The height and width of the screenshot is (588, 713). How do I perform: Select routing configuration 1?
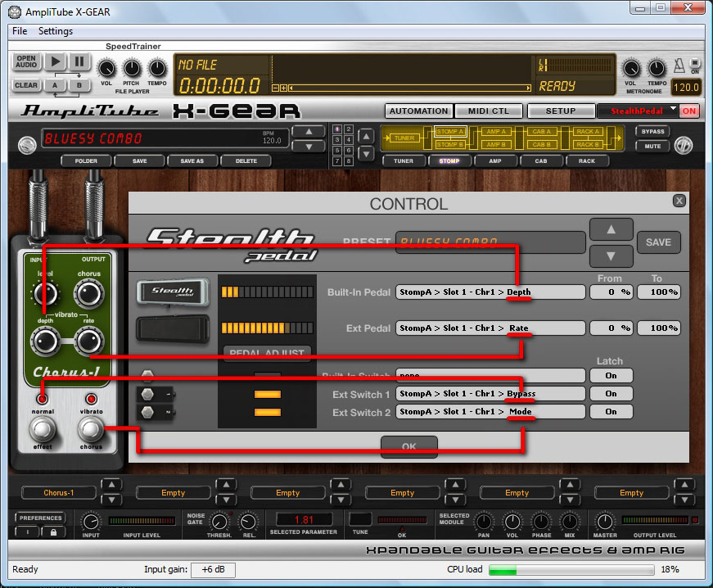pos(337,129)
